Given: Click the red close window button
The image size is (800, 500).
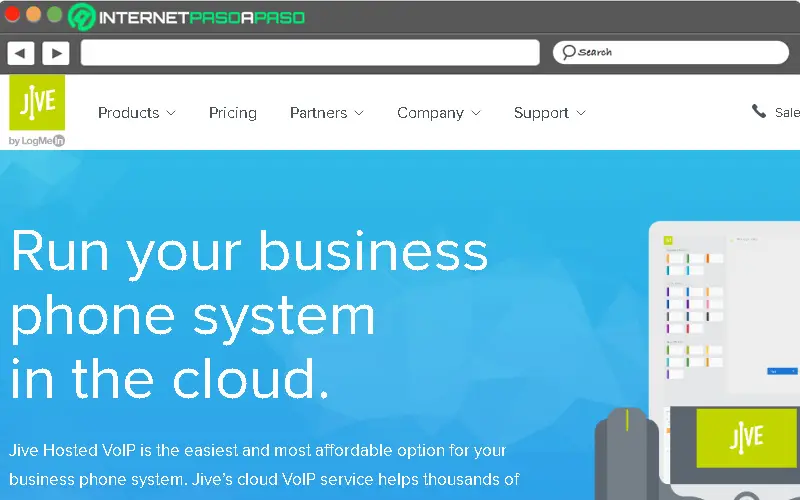Looking at the screenshot, I should tap(12, 14).
